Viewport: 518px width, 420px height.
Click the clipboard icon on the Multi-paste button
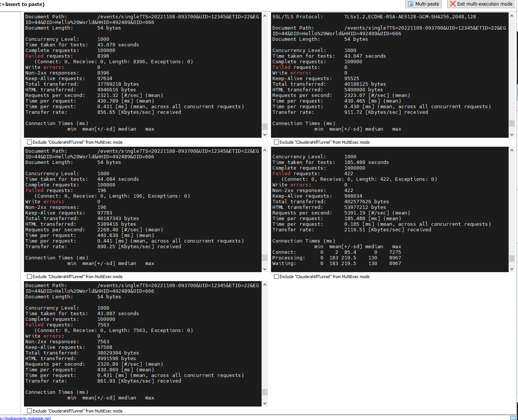click(x=411, y=4)
